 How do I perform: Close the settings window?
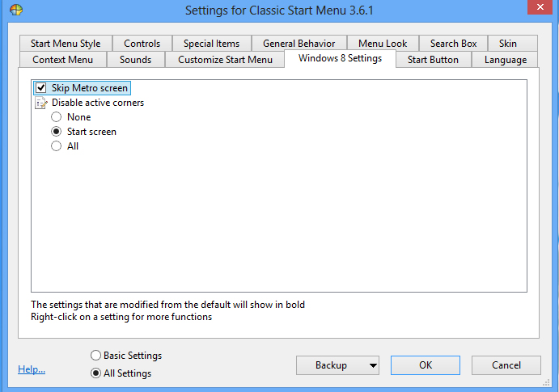(x=540, y=7)
